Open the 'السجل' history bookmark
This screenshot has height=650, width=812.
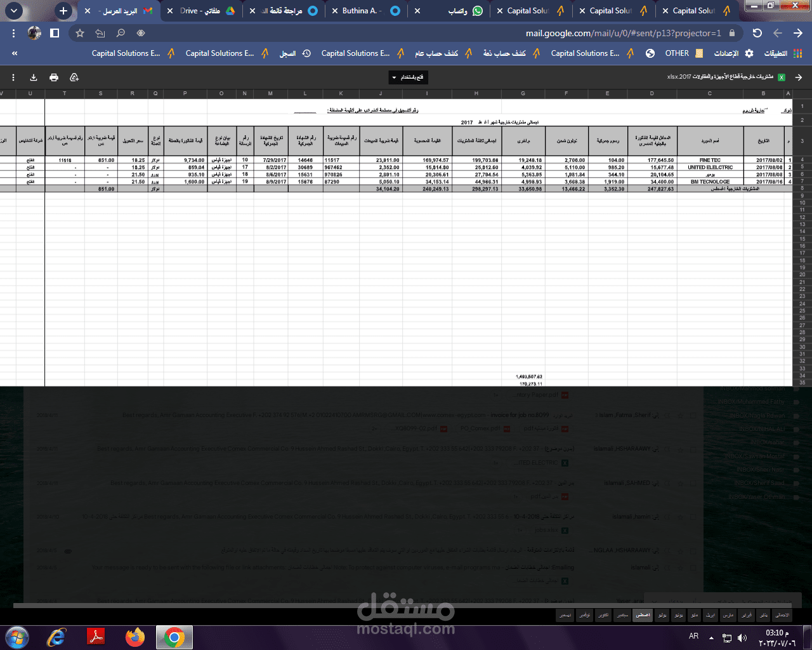[x=295, y=53]
